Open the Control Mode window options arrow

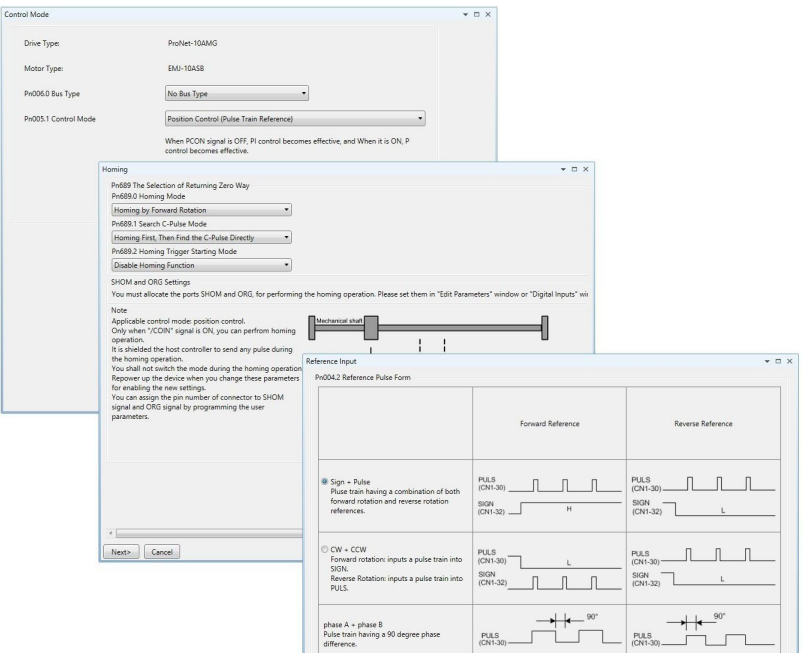[465, 15]
